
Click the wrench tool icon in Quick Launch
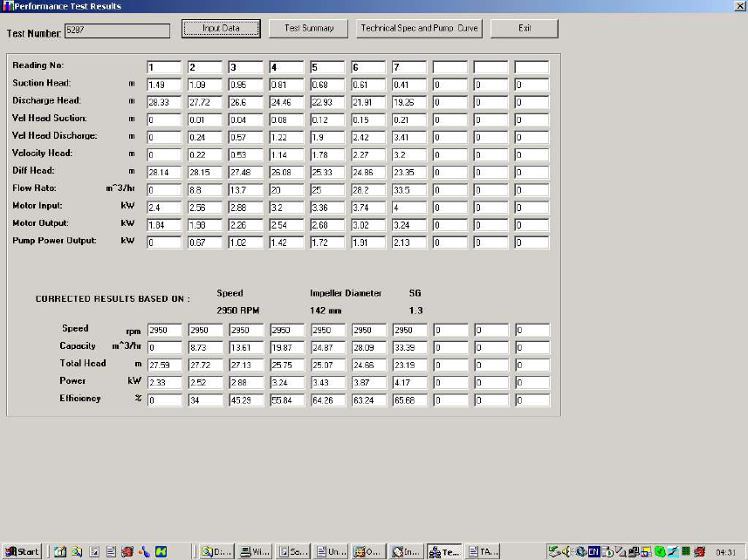click(x=142, y=551)
